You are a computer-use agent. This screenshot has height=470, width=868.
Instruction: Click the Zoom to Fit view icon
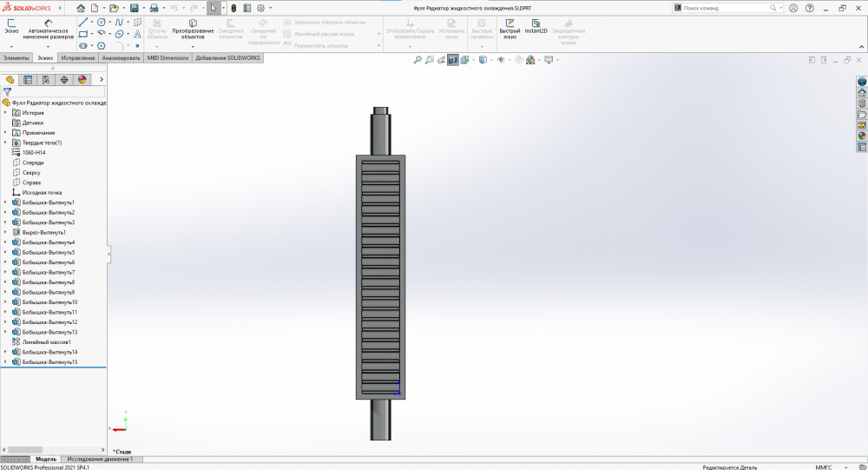coord(418,60)
